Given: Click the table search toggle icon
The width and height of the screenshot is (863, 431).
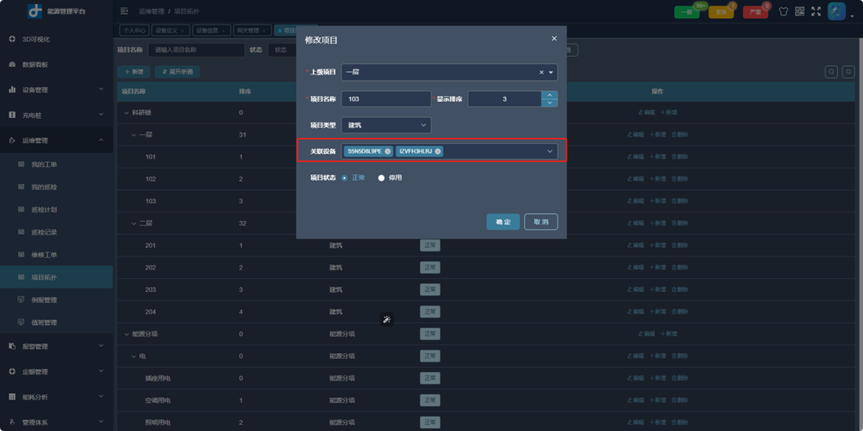Looking at the screenshot, I should 831,72.
